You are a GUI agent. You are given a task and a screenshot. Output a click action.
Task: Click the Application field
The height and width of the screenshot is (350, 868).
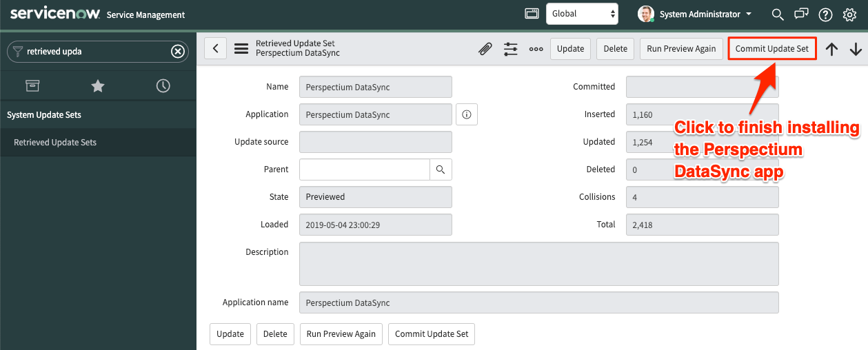376,114
